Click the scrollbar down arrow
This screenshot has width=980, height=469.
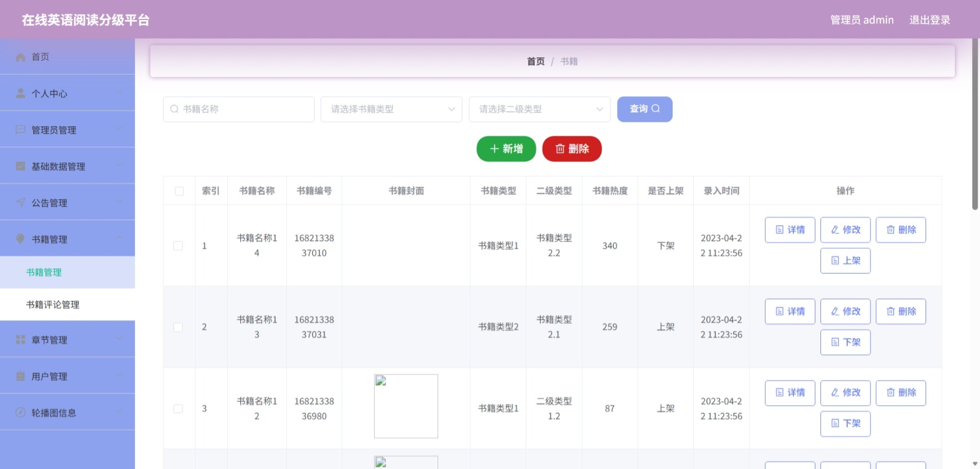pos(975,464)
